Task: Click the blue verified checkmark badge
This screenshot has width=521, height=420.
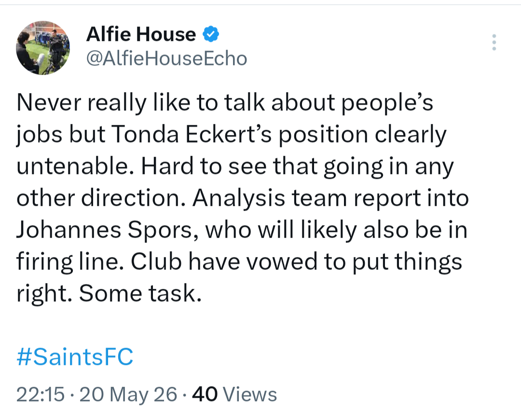Action: tap(211, 34)
